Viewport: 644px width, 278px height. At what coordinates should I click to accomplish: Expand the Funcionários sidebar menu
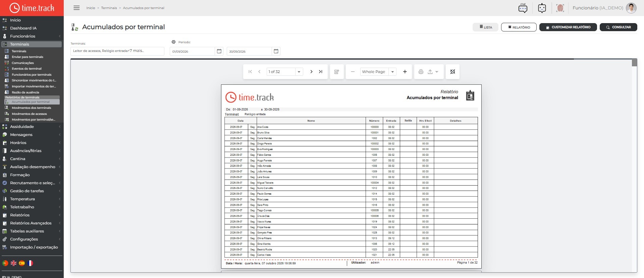click(x=32, y=36)
